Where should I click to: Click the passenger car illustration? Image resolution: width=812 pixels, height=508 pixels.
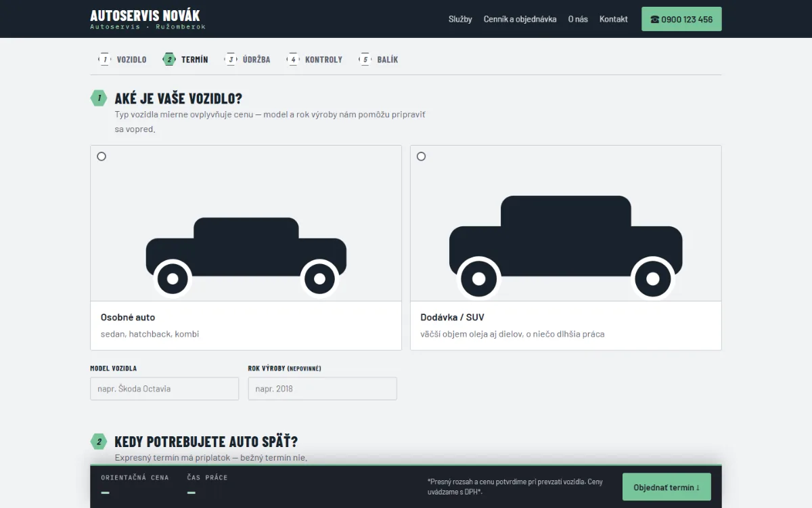(x=246, y=257)
